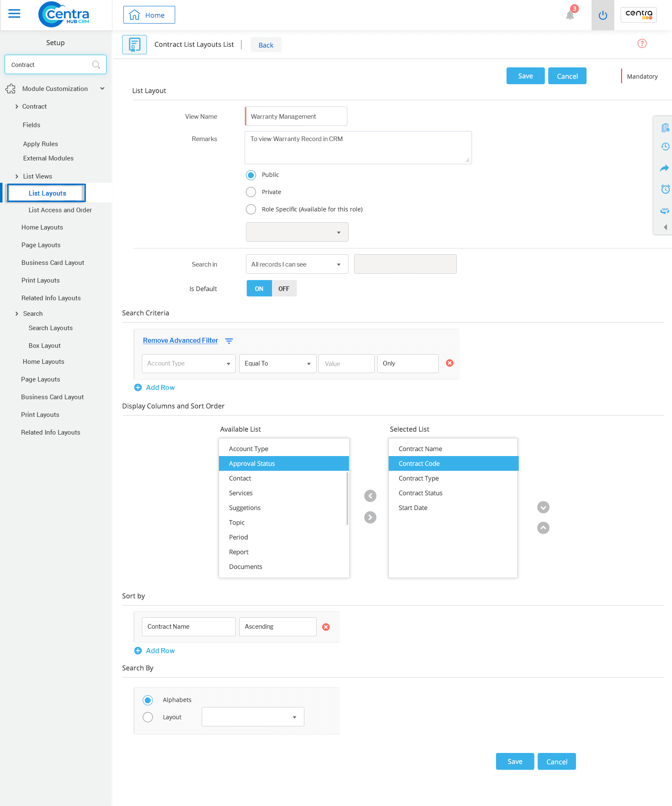Click the move left arrow between lists
672x806 pixels.
(370, 496)
